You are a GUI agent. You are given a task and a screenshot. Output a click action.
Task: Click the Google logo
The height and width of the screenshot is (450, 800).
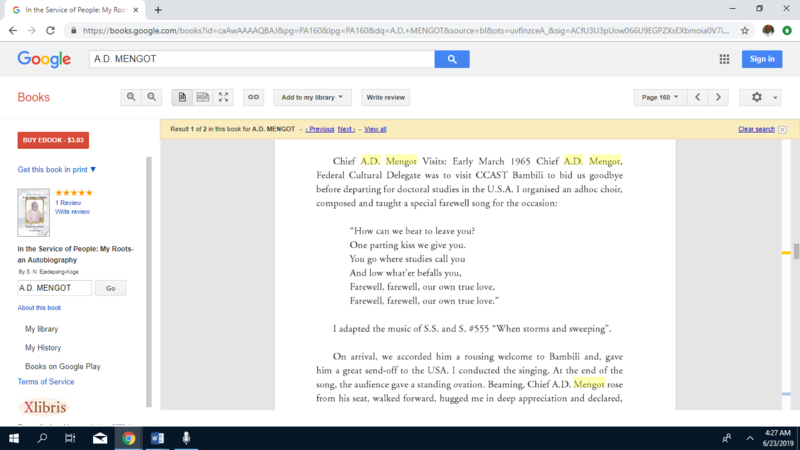tap(44, 59)
